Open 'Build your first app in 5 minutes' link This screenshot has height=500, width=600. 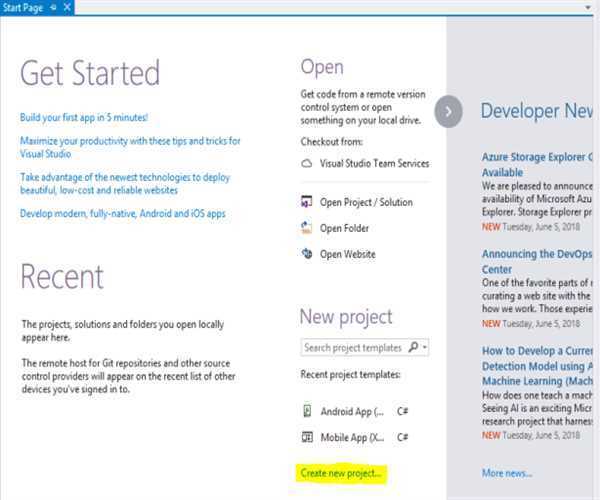point(84,117)
